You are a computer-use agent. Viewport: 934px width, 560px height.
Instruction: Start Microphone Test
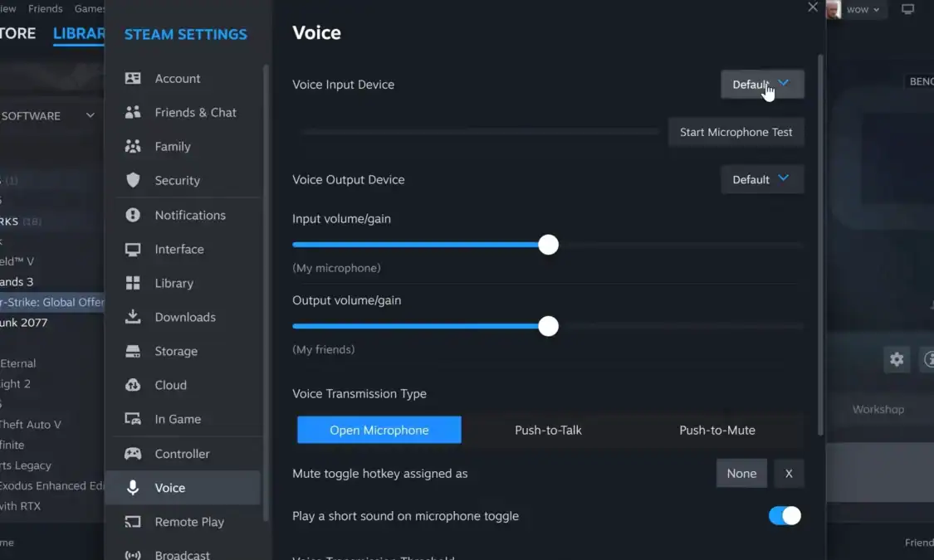736,132
